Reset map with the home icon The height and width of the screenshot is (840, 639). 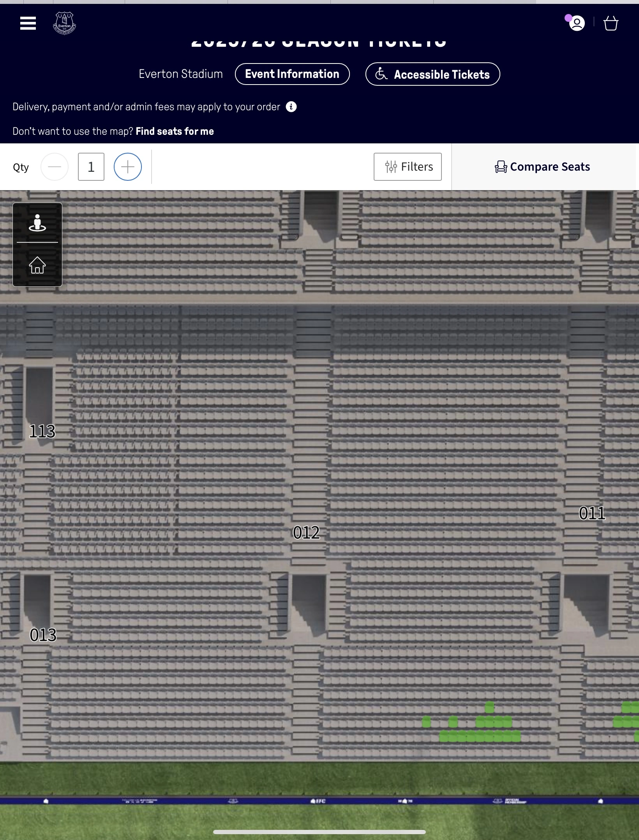[x=37, y=265]
